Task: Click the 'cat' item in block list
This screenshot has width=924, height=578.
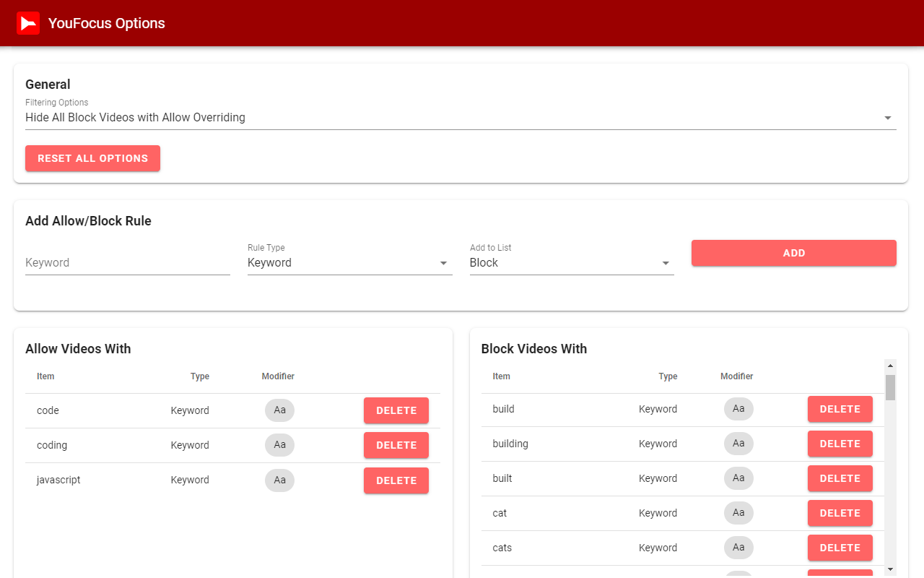Action: pos(500,513)
